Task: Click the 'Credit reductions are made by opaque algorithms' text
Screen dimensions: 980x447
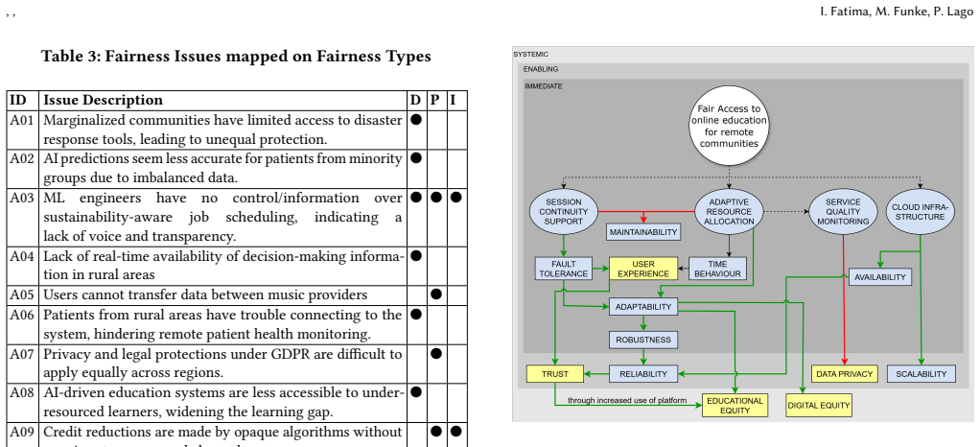Action: pos(223,432)
